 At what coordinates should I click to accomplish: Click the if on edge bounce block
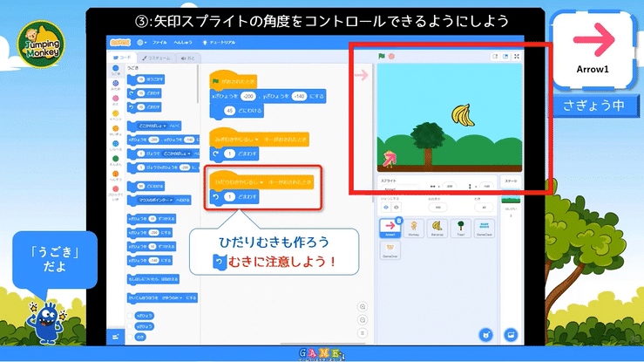153,279
